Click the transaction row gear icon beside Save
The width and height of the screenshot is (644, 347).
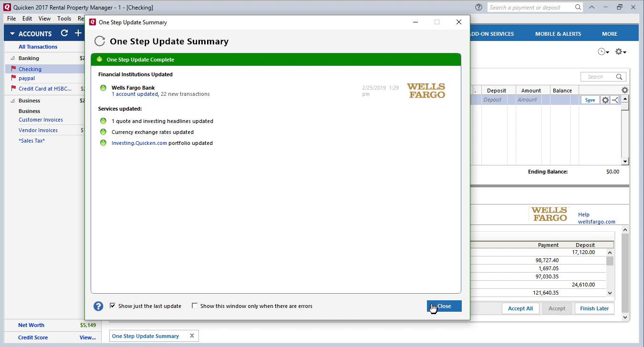(605, 100)
